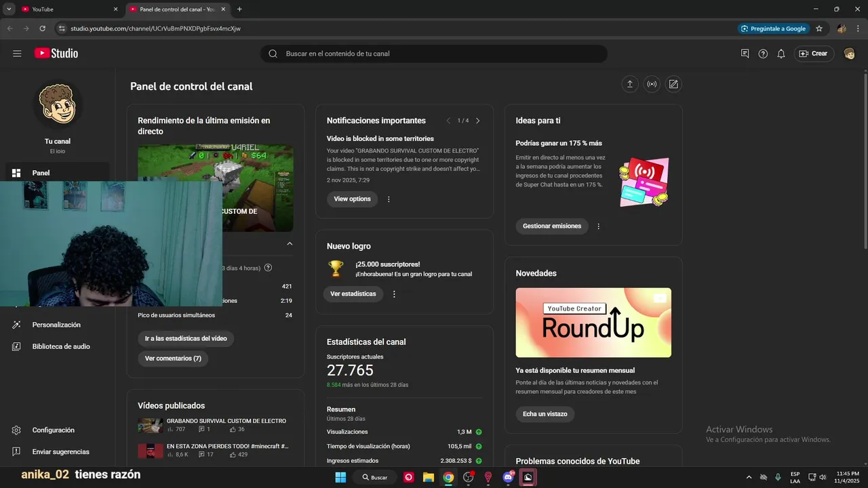Image resolution: width=868 pixels, height=488 pixels.
Task: Click Gestionar emisiones button
Action: pyautogui.click(x=552, y=226)
